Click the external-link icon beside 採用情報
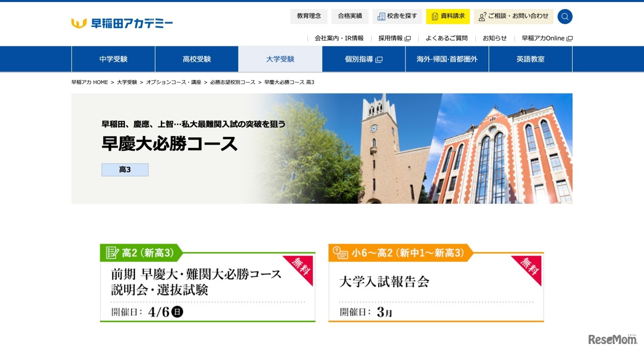 click(408, 37)
